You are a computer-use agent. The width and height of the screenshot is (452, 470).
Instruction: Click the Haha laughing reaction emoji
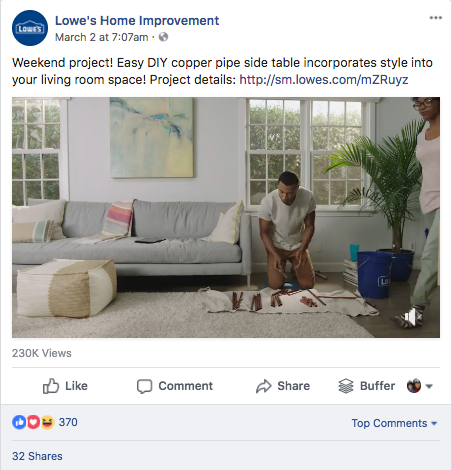(47, 422)
